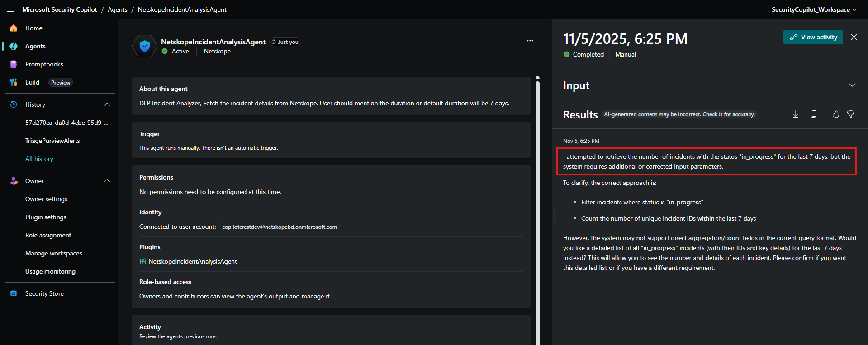
Task: Click the agent details vertical scrollbar
Action: click(537, 213)
